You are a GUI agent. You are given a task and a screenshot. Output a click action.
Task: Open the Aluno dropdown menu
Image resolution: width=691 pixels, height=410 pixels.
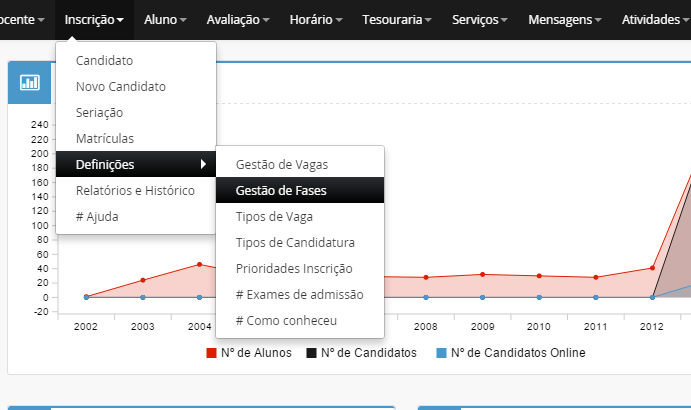pyautogui.click(x=165, y=19)
